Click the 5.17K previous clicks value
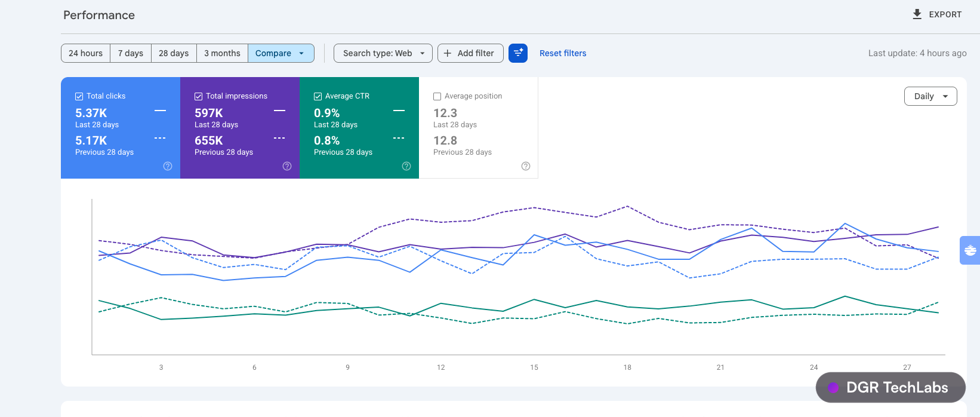The height and width of the screenshot is (417, 980). click(91, 140)
